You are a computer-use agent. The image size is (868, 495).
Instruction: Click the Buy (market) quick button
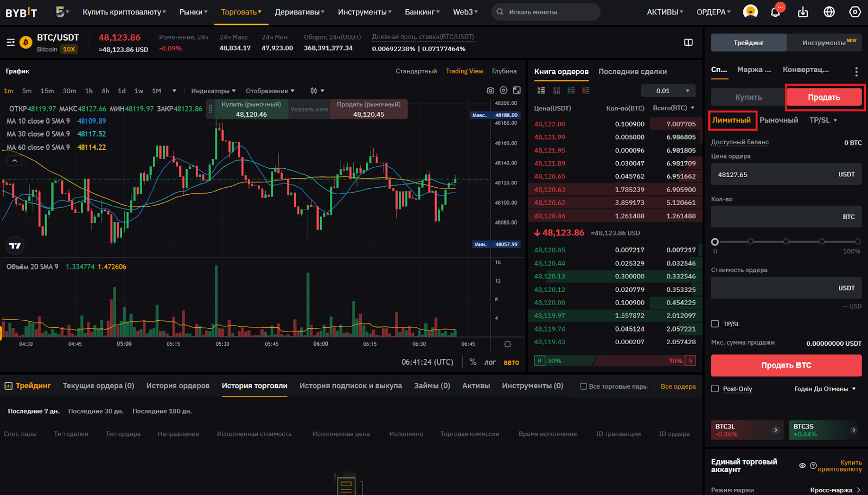tap(251, 109)
